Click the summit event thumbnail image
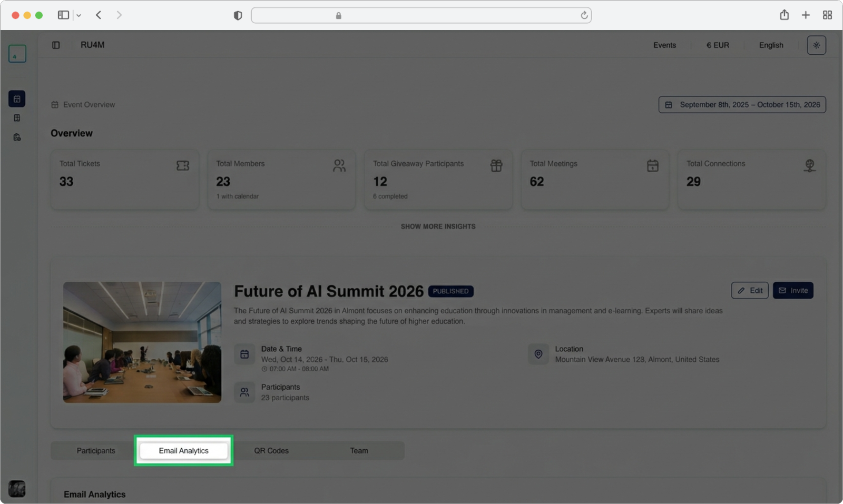Image resolution: width=843 pixels, height=504 pixels. click(142, 342)
